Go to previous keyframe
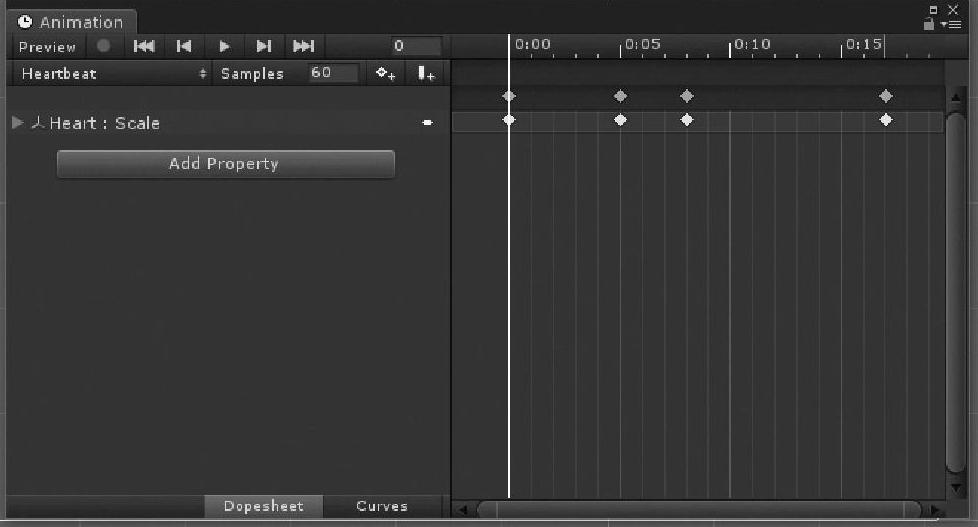978x527 pixels. click(x=184, y=46)
